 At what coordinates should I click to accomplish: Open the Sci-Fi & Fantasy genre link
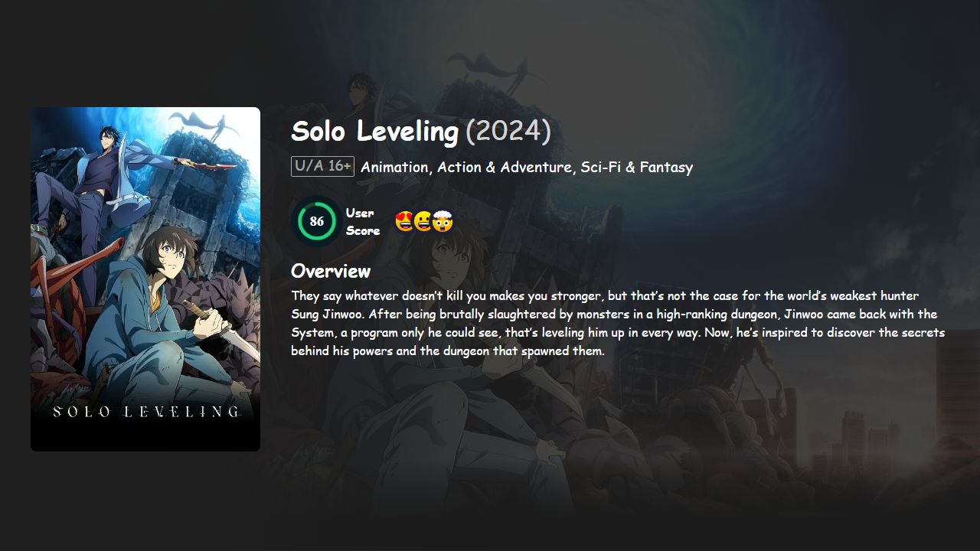[x=639, y=167]
